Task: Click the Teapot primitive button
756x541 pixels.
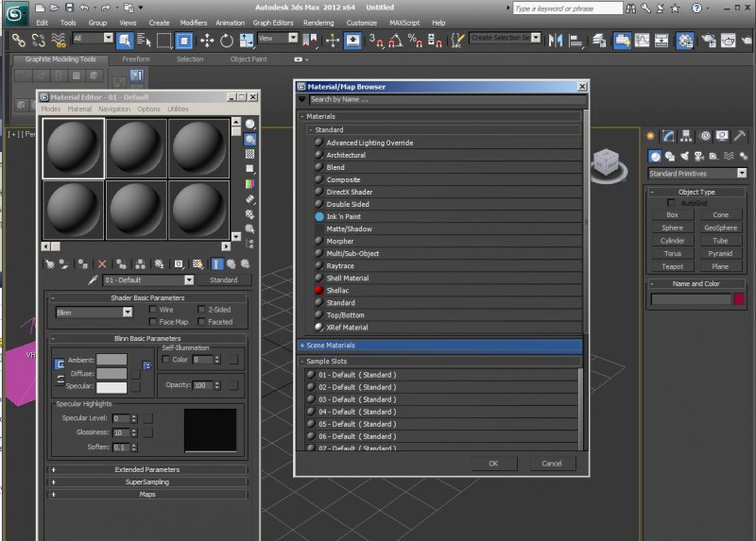Action: (x=672, y=266)
